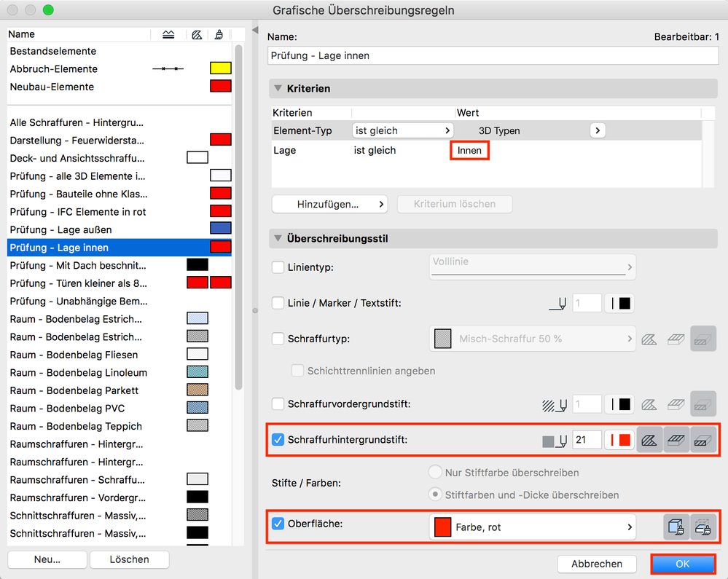Collapse the rule list with the arrow

coord(255,30)
